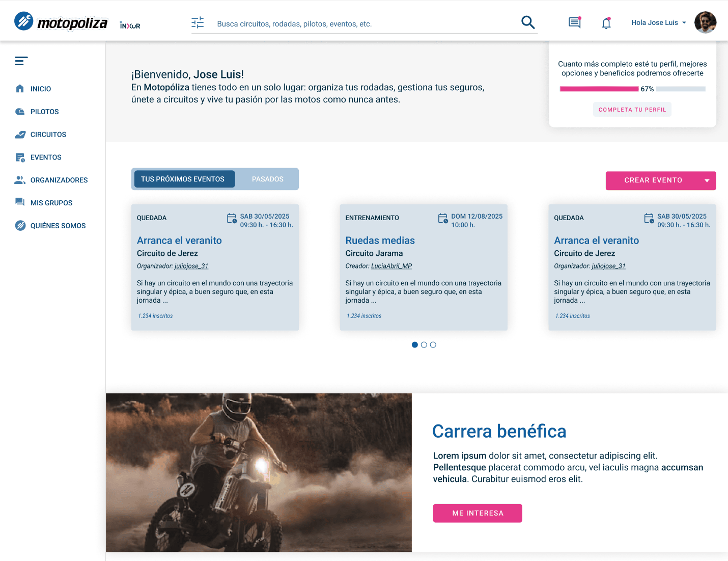Click the search input field
This screenshot has height=561, width=728.
tap(356, 23)
